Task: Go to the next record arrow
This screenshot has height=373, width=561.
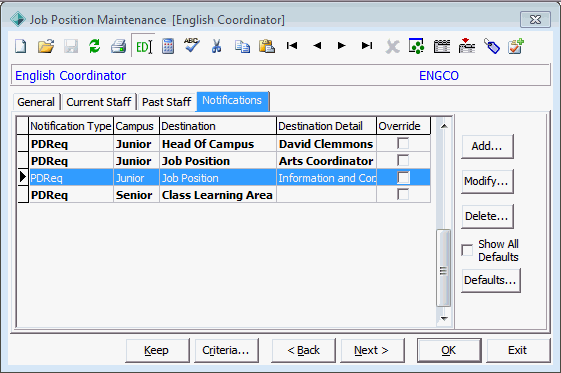Action: click(x=342, y=45)
